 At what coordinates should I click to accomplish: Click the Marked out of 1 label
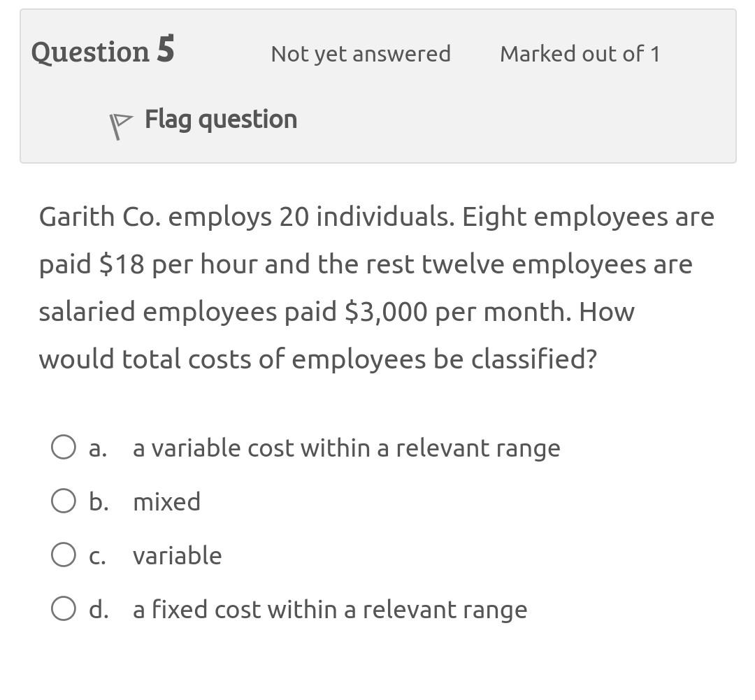[x=579, y=53]
